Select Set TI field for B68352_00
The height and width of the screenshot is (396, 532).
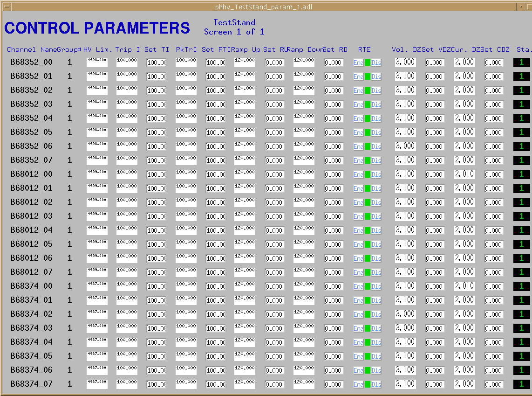pyautogui.click(x=157, y=63)
